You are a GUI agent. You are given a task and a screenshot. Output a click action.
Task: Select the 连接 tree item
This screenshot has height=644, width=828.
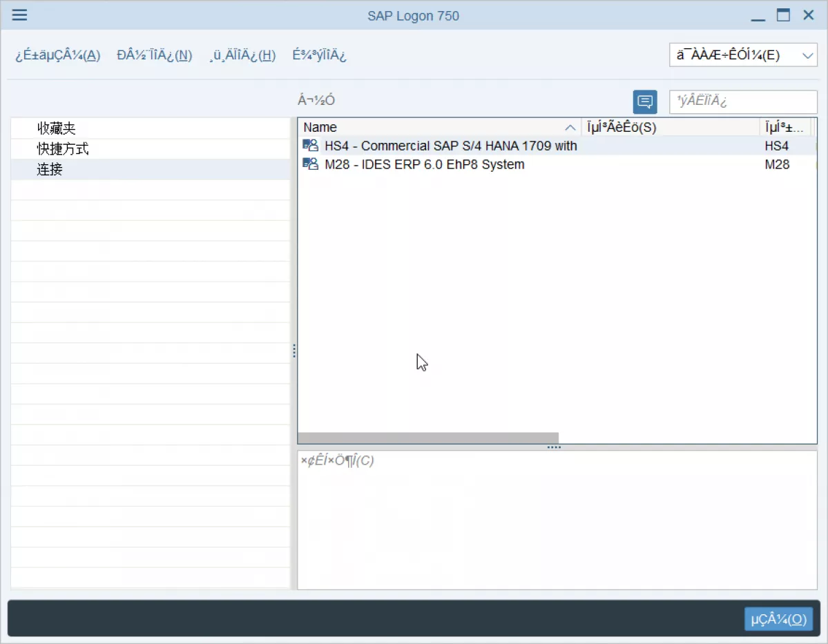[x=150, y=169]
